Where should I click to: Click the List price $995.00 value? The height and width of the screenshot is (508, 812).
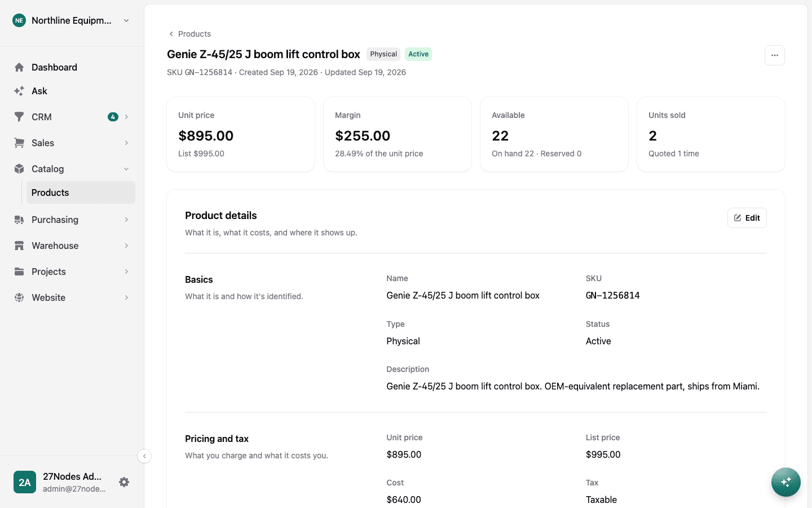(603, 454)
